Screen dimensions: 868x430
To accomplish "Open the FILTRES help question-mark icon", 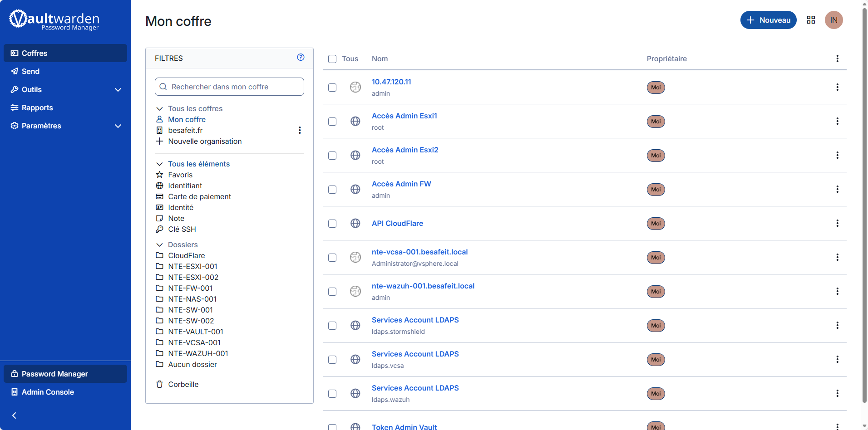I will point(301,57).
